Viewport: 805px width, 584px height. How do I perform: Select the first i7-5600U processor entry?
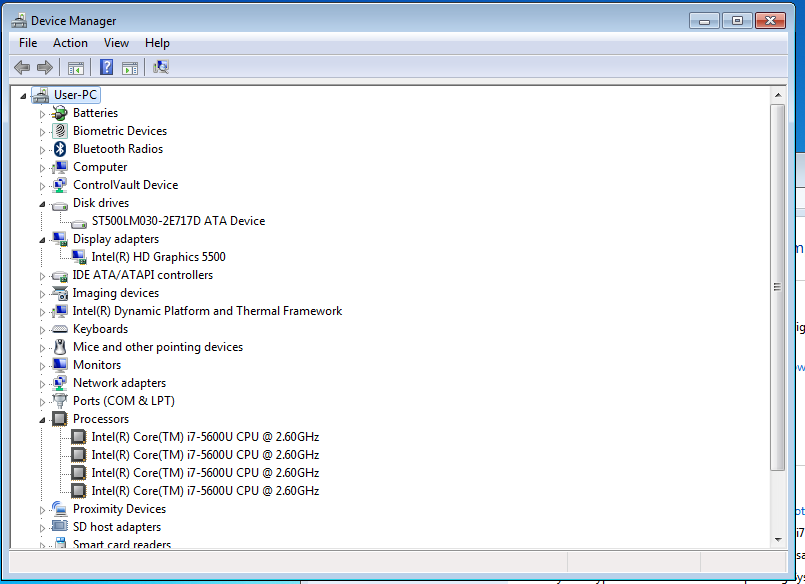pos(205,437)
